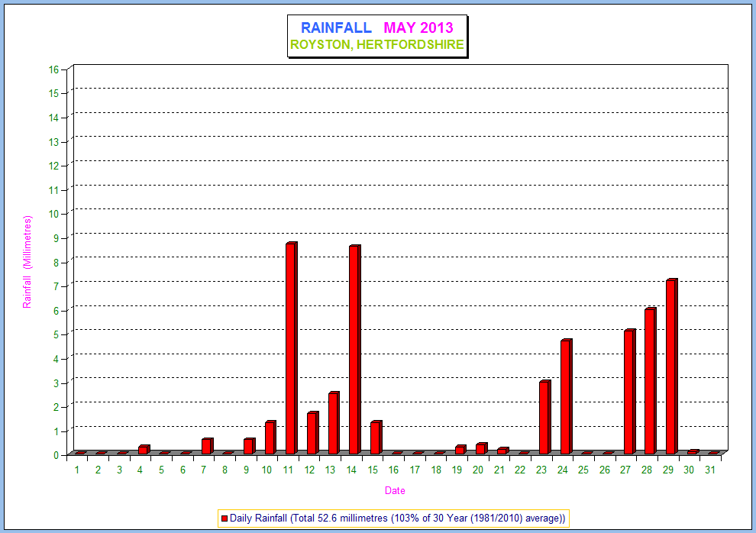Click the x-axis date label 31

[x=709, y=470]
